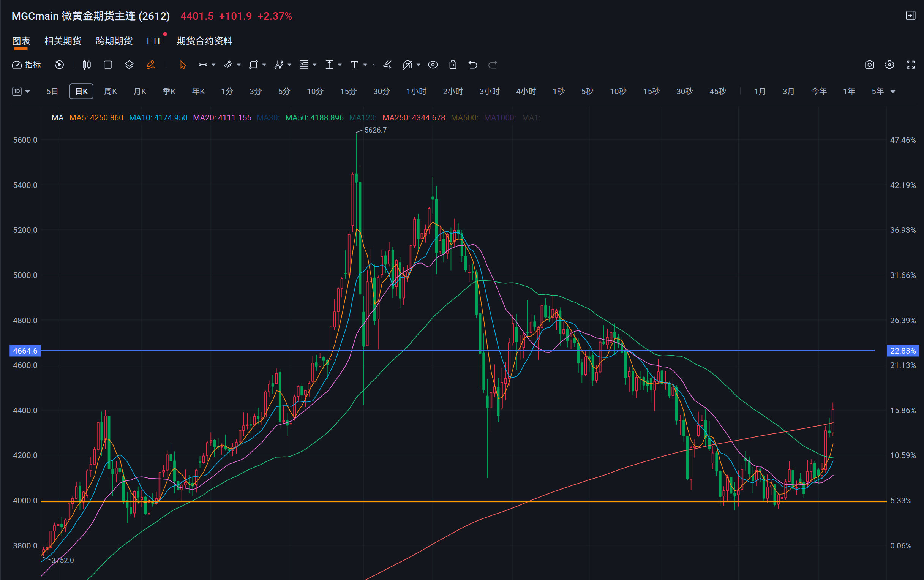Click the 5626.7 high price label
The image size is (924, 580).
coord(376,130)
